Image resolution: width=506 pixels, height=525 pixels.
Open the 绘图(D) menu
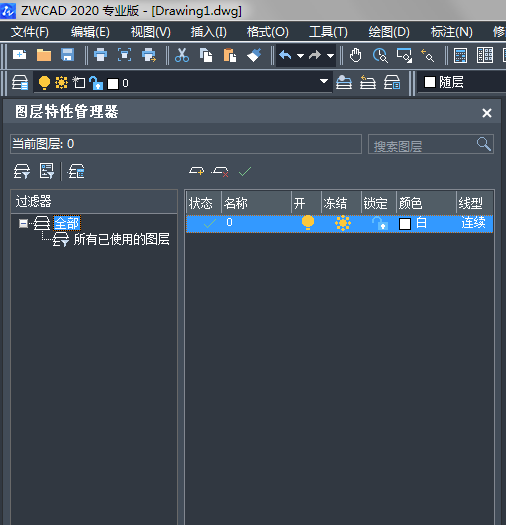coord(389,32)
